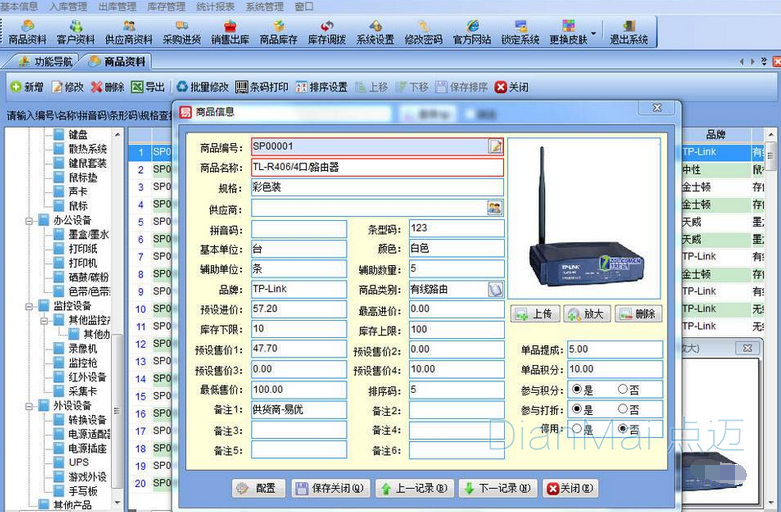Screen dimensions: 781x512
Task: Click the 单品提成 field showing 5.00
Action: [x=615, y=349]
